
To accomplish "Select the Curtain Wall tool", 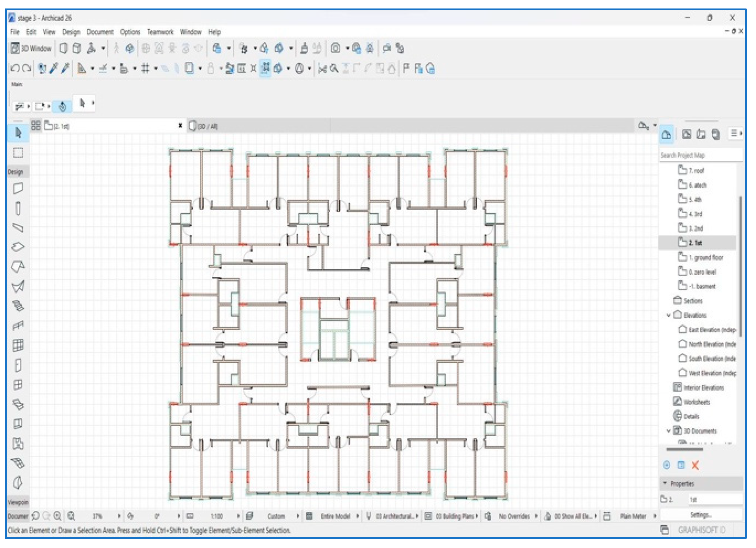I will tap(18, 345).
